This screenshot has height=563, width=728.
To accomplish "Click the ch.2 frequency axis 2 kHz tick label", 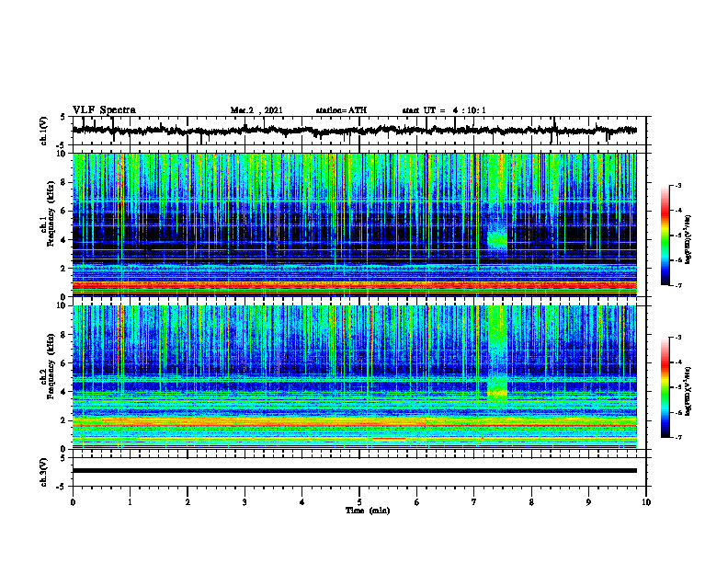I will (64, 420).
